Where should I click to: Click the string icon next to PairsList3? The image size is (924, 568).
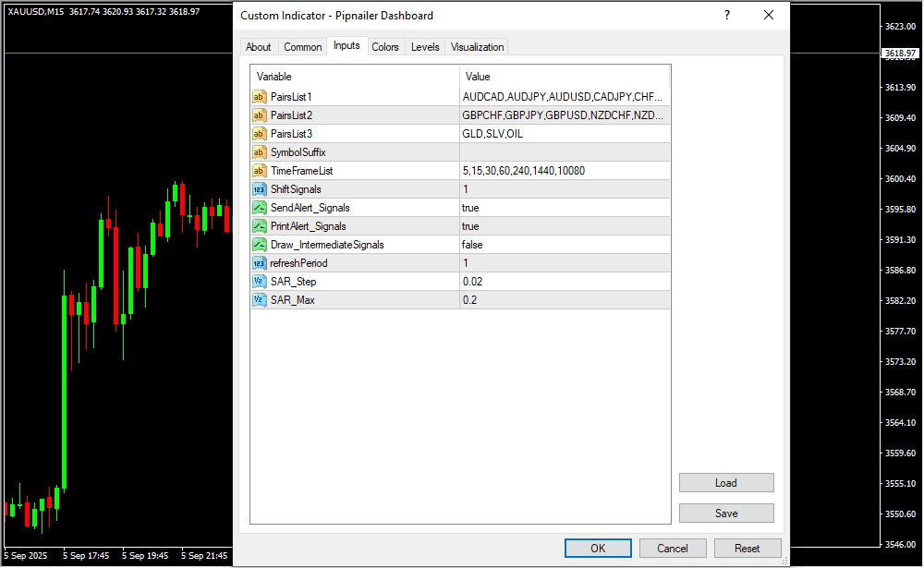coord(260,134)
